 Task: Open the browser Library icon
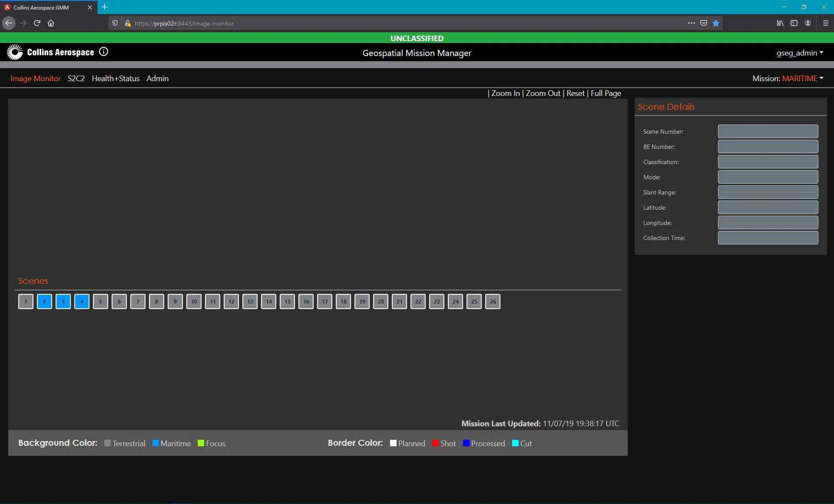pos(780,23)
